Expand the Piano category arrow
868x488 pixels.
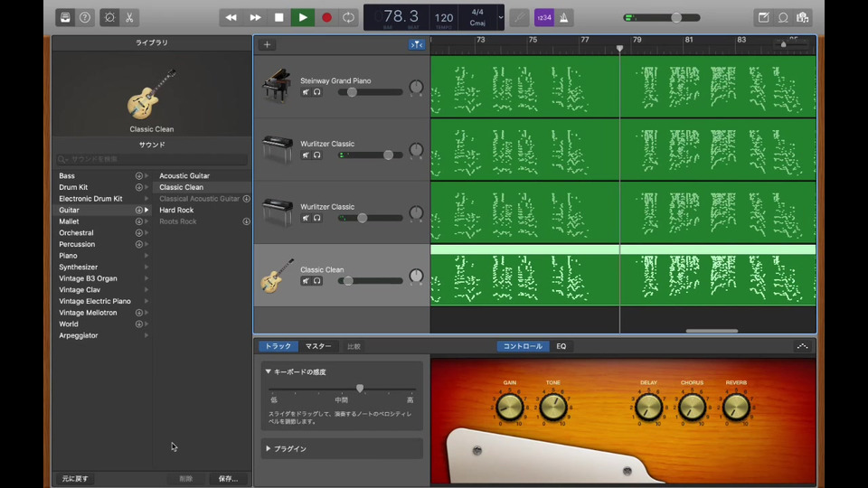[x=146, y=256]
